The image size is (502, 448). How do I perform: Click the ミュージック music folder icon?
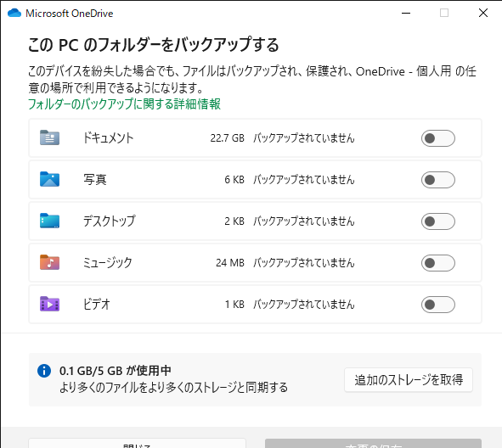pyautogui.click(x=49, y=262)
